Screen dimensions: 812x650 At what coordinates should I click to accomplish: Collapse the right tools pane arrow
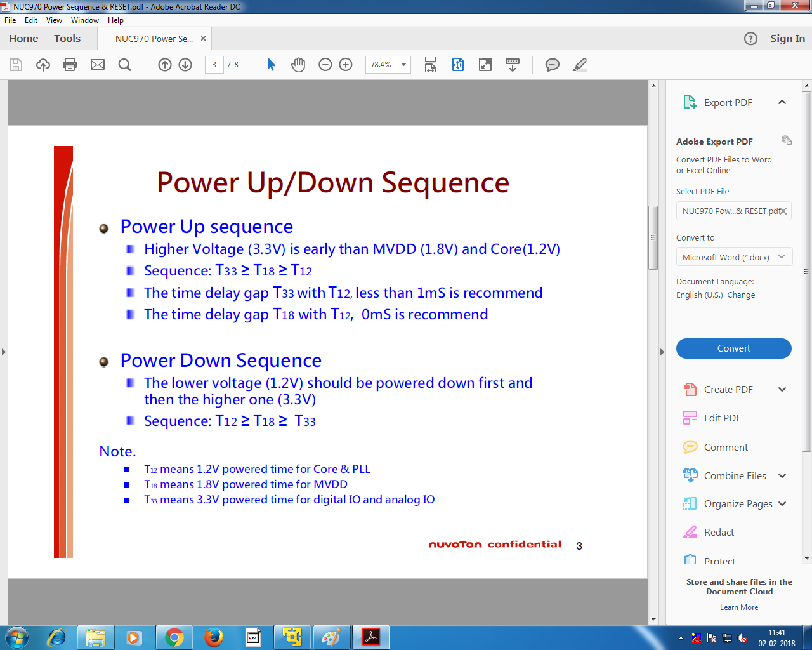[x=662, y=352]
